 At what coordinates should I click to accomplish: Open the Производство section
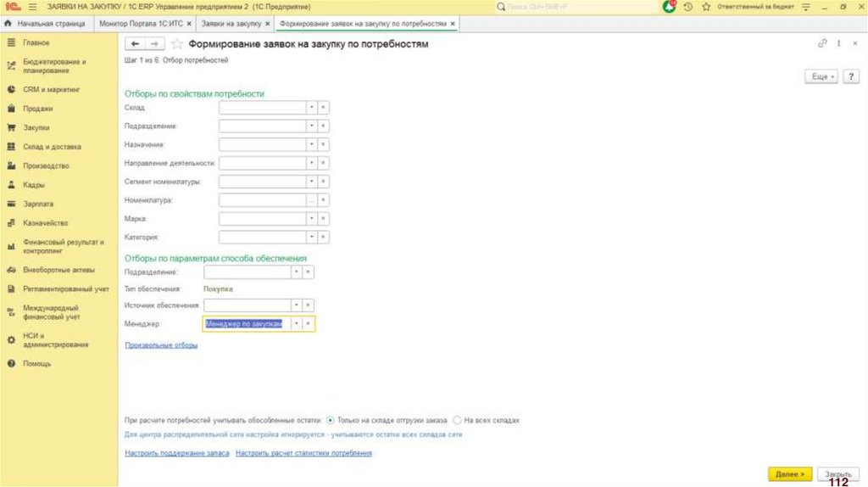point(46,165)
